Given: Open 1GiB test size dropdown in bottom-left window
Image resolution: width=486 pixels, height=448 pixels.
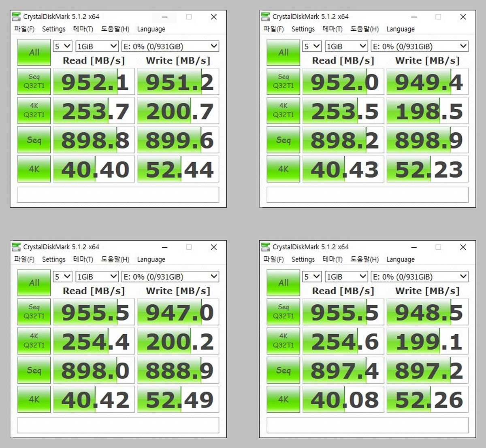Looking at the screenshot, I should coord(97,276).
